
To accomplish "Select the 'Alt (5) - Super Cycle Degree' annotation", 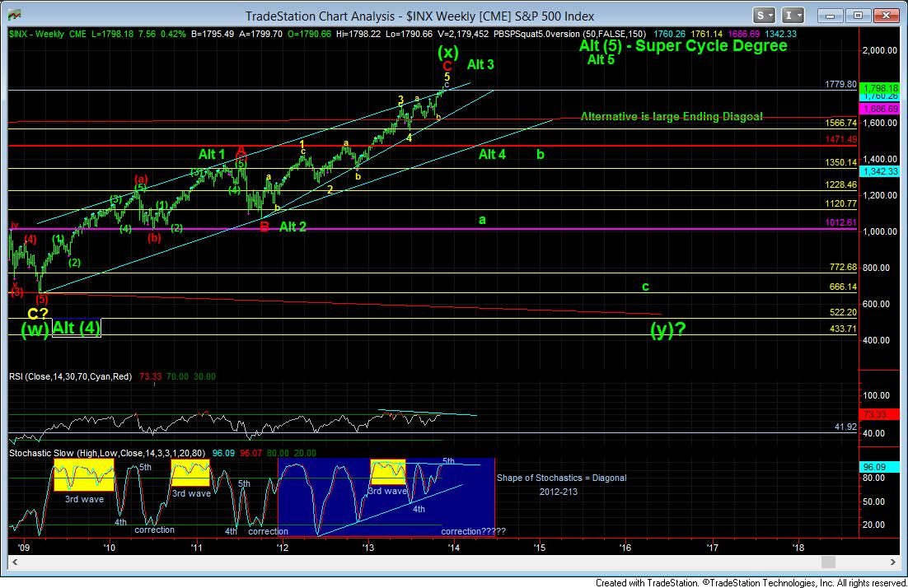I will [683, 46].
